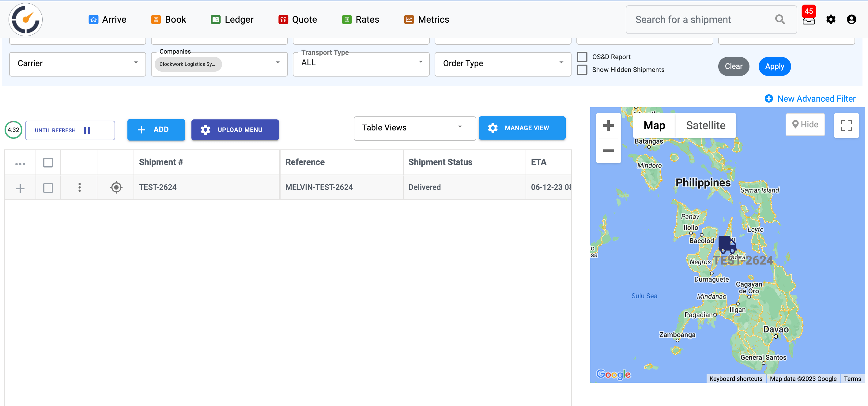Locate shipment TEST-2624 on the map
Screen dimensions: 868x406
click(116, 187)
